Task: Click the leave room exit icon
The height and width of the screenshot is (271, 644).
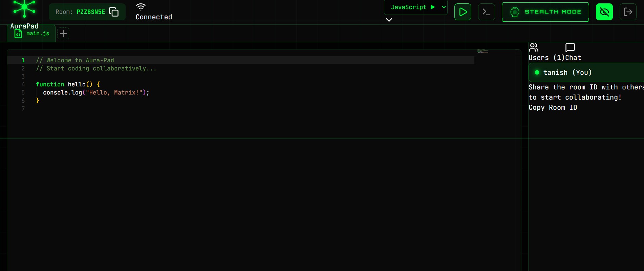Action: tap(628, 12)
